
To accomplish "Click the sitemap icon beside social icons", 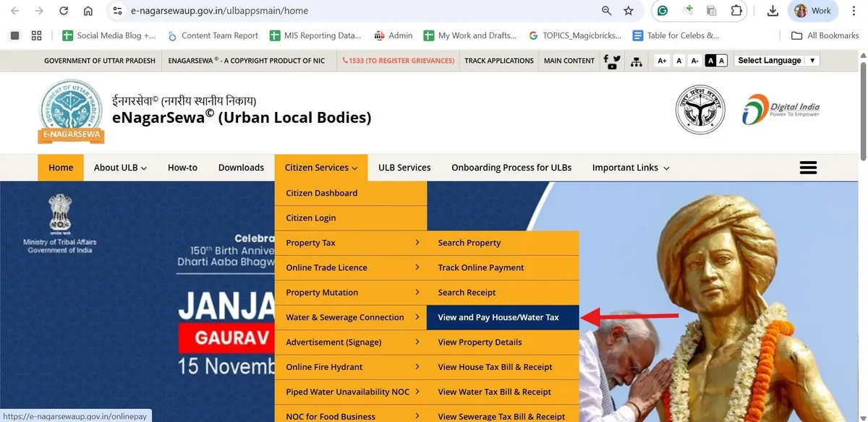I will coord(637,62).
